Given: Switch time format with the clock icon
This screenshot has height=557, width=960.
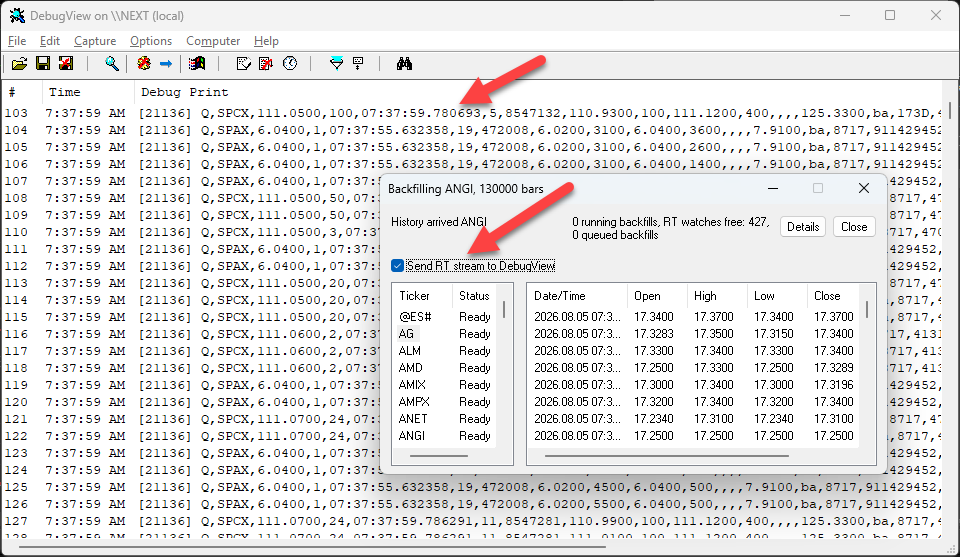Looking at the screenshot, I should (290, 64).
